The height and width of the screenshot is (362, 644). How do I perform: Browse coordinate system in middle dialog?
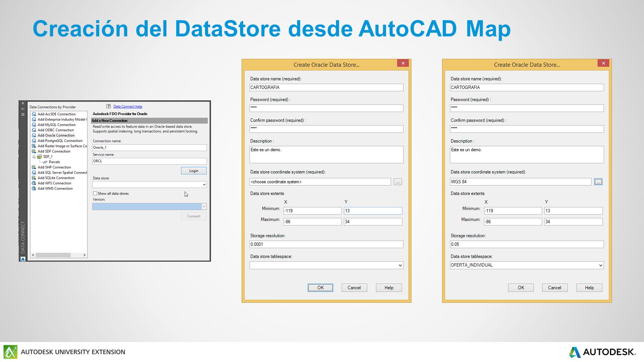(398, 182)
